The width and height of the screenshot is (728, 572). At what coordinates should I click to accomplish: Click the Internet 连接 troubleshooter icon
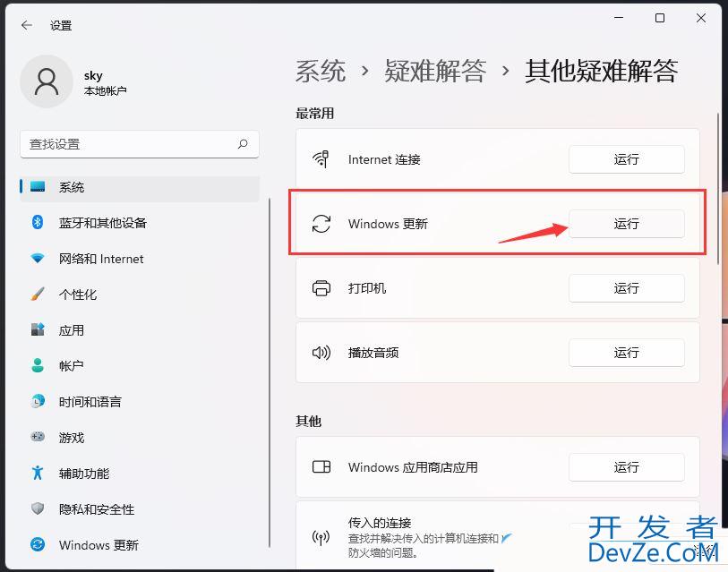click(x=321, y=158)
